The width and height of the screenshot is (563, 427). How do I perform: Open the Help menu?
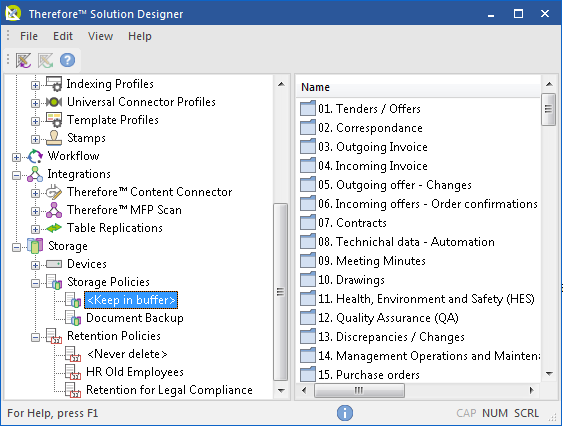(x=140, y=36)
